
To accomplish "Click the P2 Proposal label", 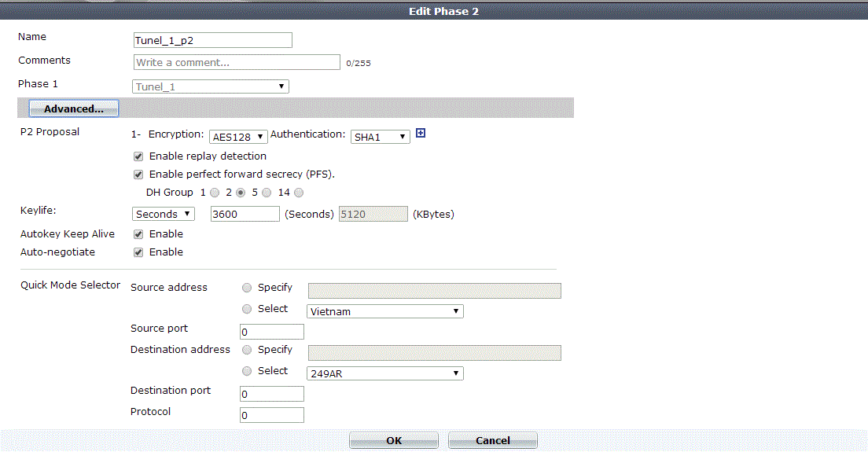I will pos(50,132).
